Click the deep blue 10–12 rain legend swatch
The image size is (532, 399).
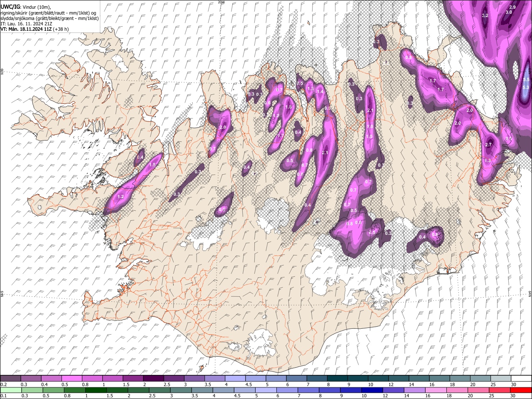click(372, 390)
